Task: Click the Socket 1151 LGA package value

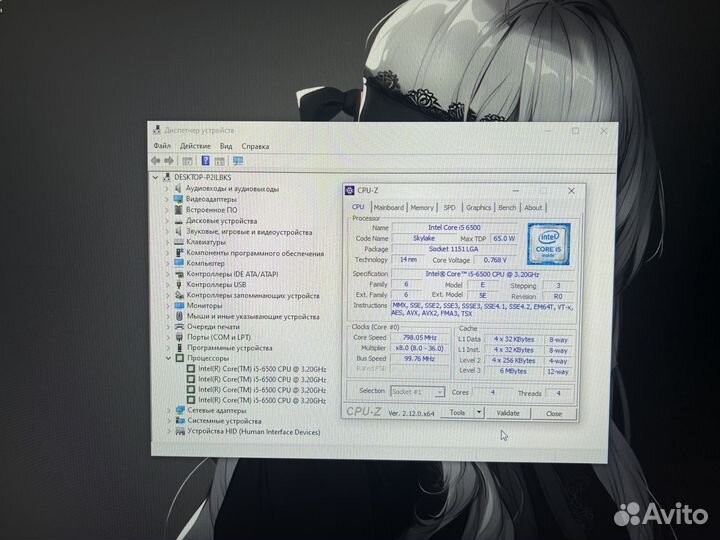Action: coord(454,248)
